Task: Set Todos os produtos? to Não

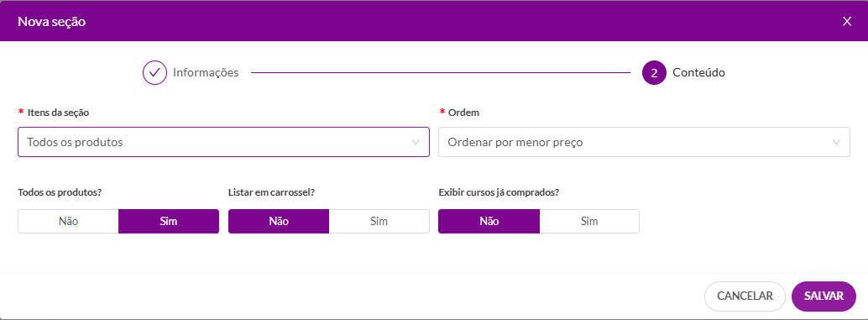Action: (68, 222)
